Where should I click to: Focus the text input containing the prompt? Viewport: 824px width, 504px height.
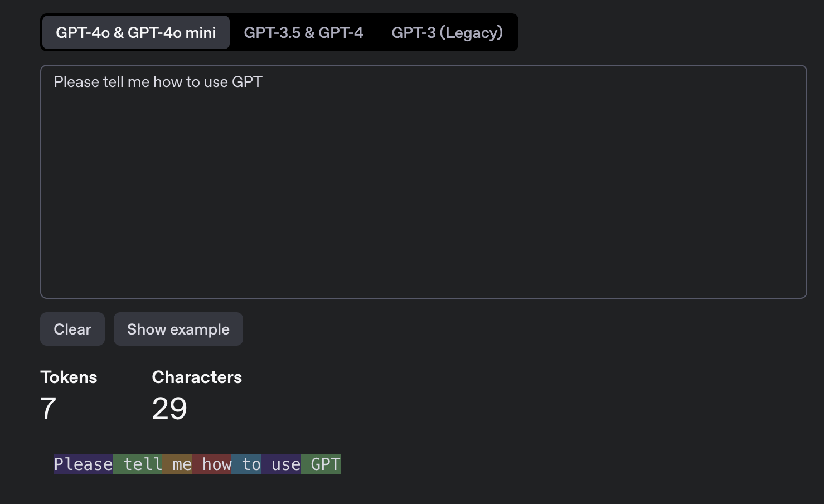424,182
